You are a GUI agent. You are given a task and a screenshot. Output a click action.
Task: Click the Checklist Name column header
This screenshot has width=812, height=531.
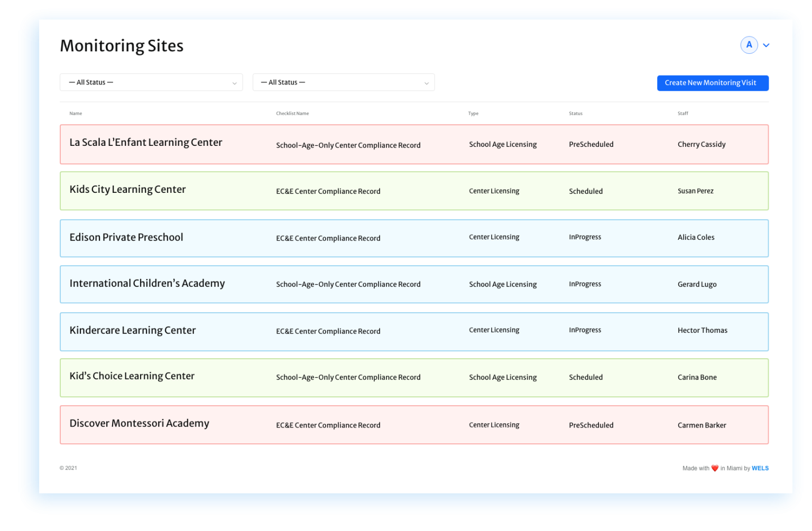[292, 114]
